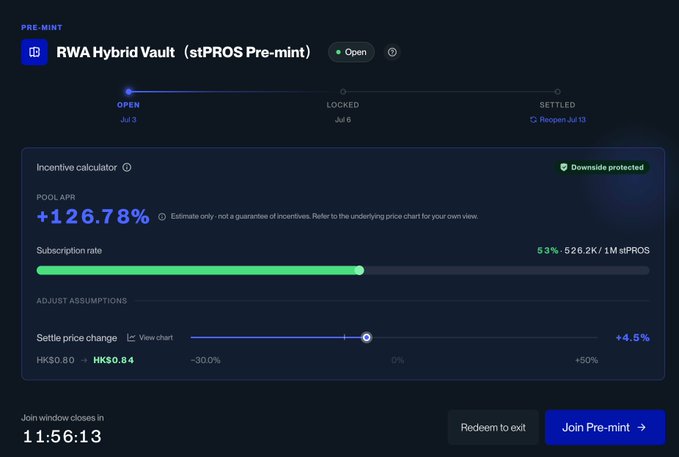Click the Settle price change slider handle
Image resolution: width=679 pixels, height=457 pixels.
[366, 337]
